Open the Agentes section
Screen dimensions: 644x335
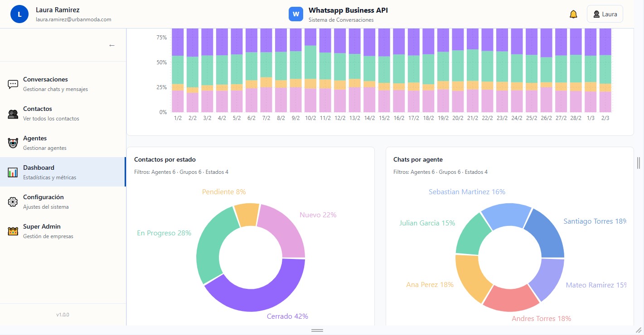pos(63,143)
